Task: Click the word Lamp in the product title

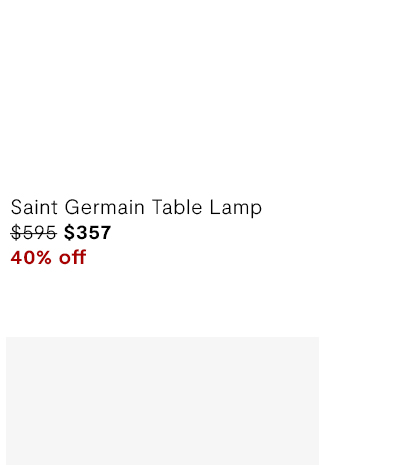Action: click(x=236, y=208)
